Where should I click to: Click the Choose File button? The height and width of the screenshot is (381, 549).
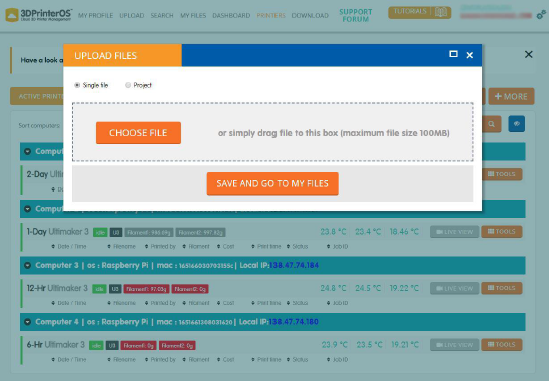[x=138, y=133]
